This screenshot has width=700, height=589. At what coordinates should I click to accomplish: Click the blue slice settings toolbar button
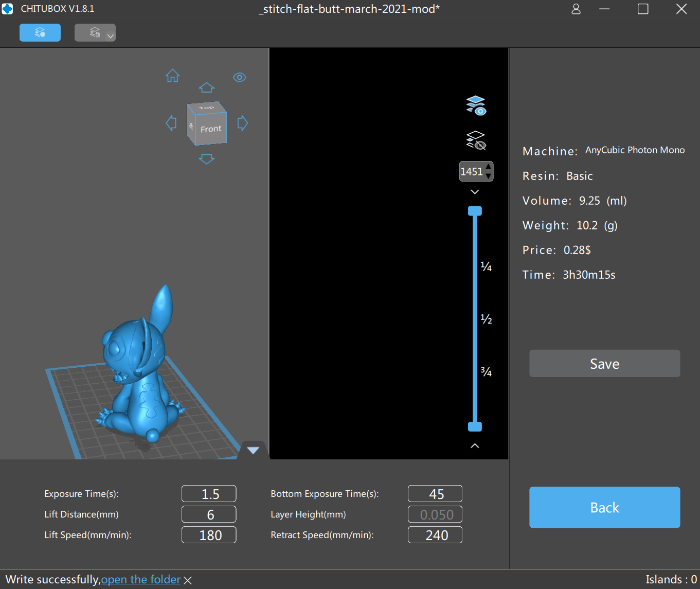[40, 33]
